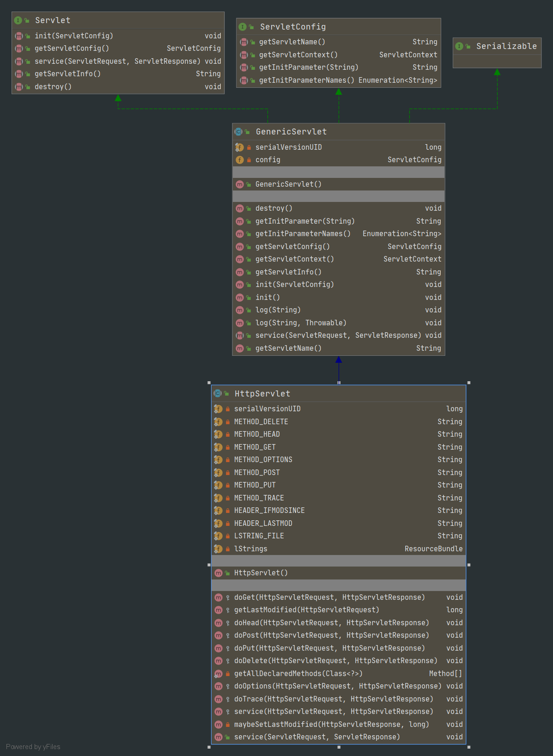Select doOptions method row

[x=339, y=686]
